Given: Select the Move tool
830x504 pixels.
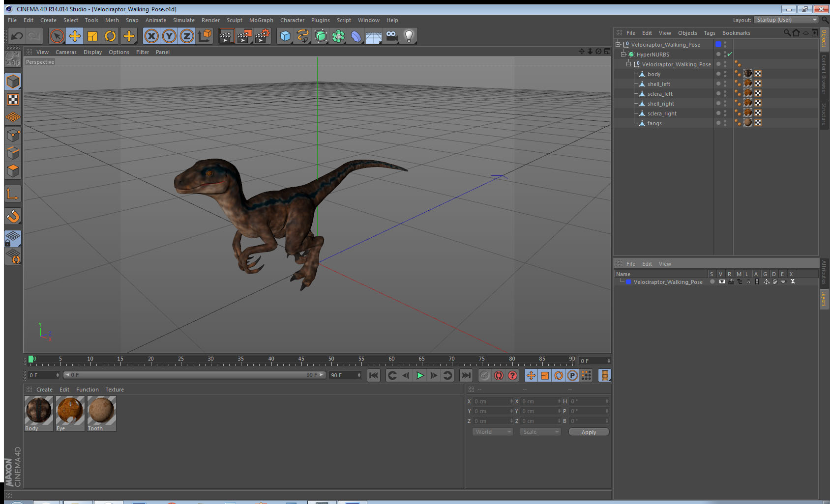Looking at the screenshot, I should click(x=75, y=36).
